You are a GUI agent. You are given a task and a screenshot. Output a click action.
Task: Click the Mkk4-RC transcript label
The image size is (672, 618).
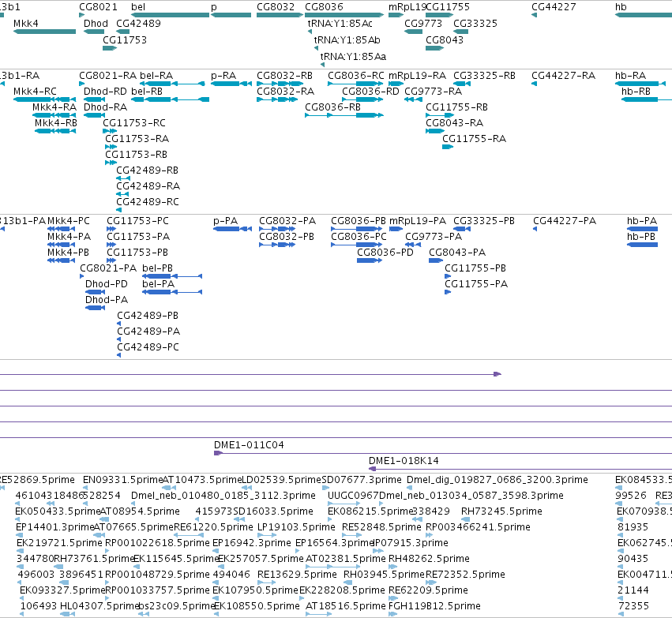[35, 92]
